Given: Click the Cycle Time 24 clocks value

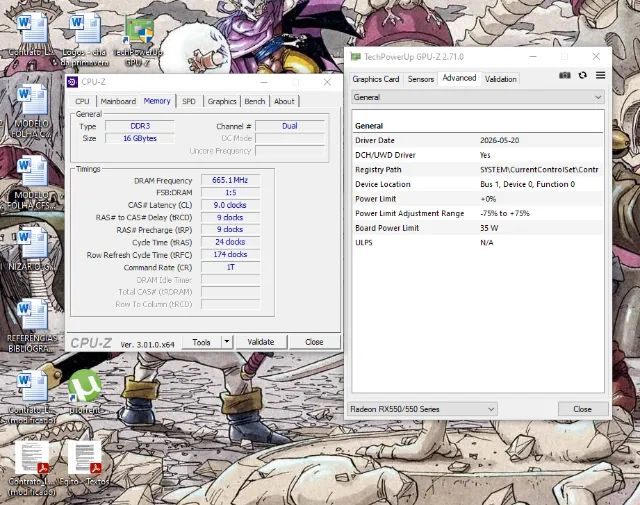Looking at the screenshot, I should pos(231,242).
